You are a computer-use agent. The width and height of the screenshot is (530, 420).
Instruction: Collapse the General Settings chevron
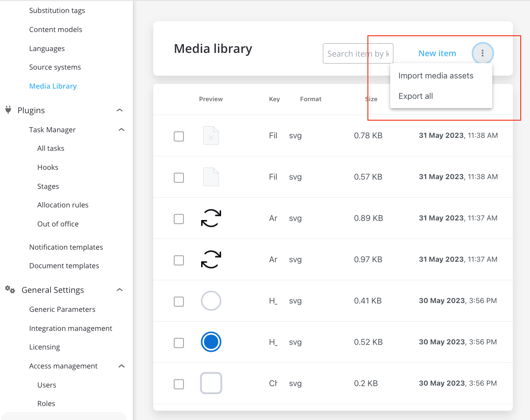(x=120, y=290)
